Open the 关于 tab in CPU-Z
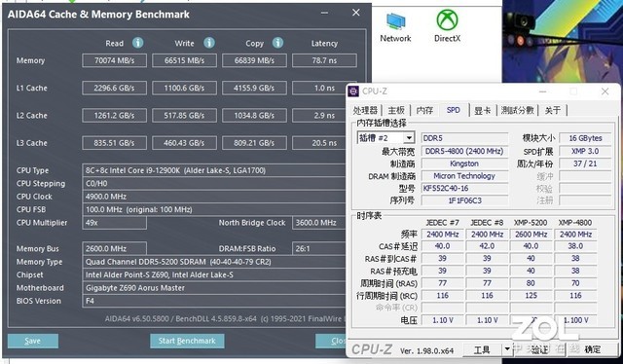The height and width of the screenshot is (364, 623). pyautogui.click(x=553, y=110)
